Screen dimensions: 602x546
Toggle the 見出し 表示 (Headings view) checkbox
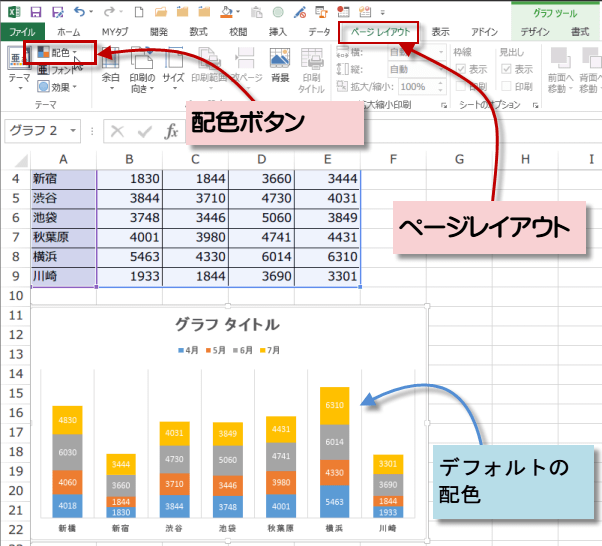506,69
